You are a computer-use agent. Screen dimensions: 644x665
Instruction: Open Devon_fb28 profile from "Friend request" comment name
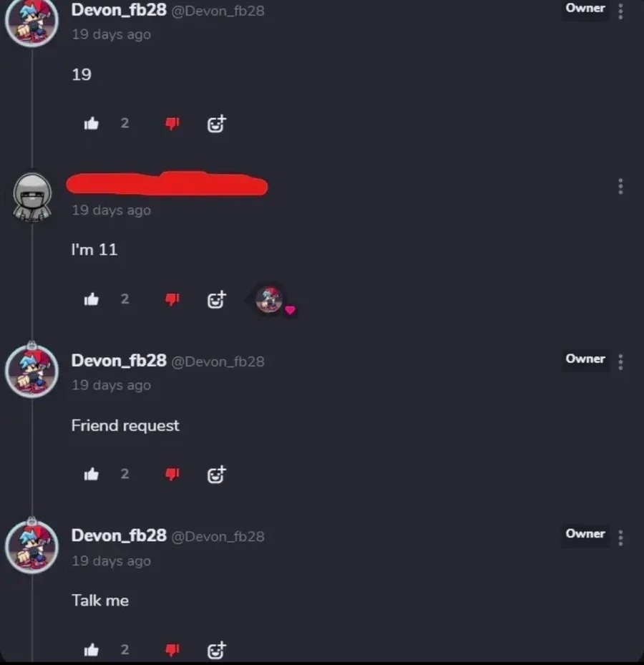click(119, 361)
